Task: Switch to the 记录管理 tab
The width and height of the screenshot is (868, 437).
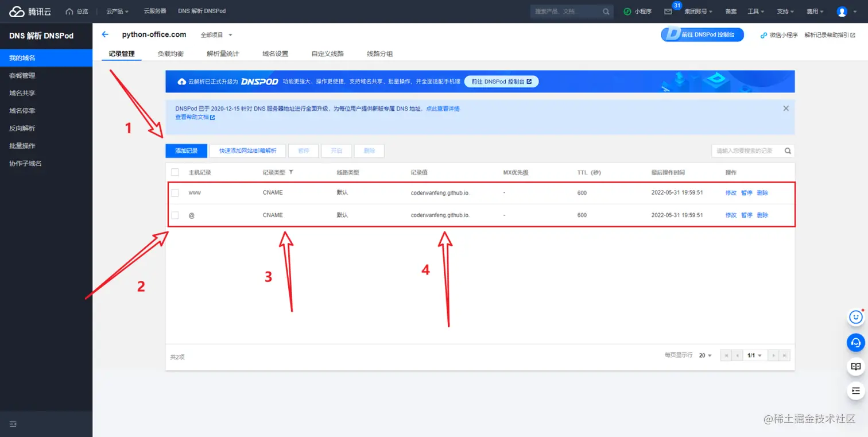Action: (122, 54)
